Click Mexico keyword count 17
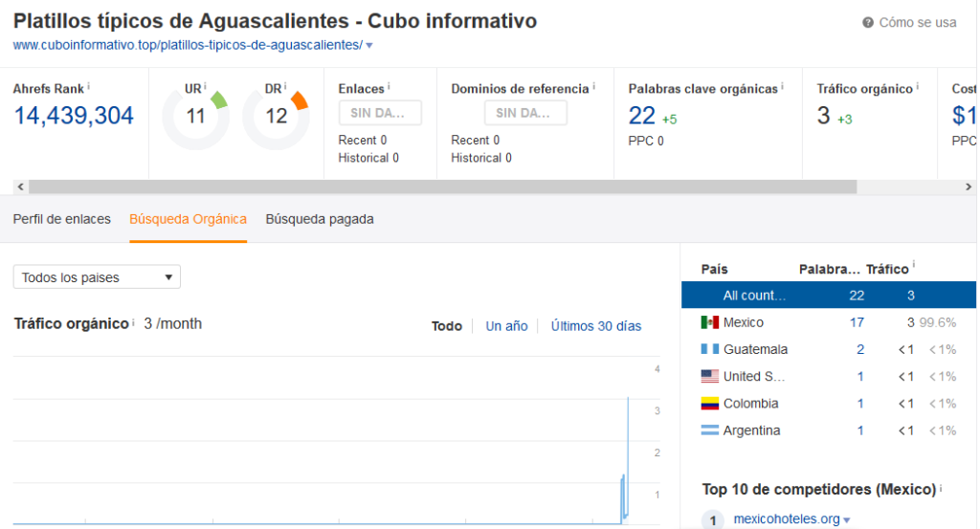This screenshot has width=980, height=529. [x=857, y=322]
